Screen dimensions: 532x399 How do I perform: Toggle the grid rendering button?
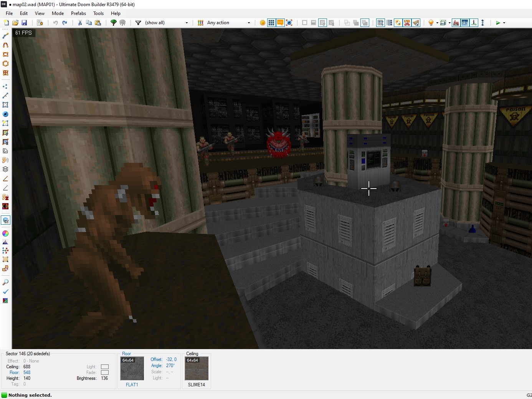[271, 23]
